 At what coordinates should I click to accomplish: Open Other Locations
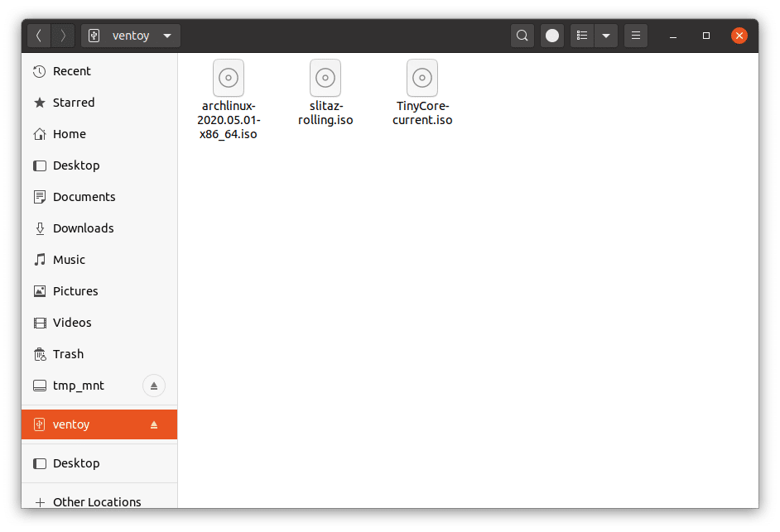click(x=95, y=501)
